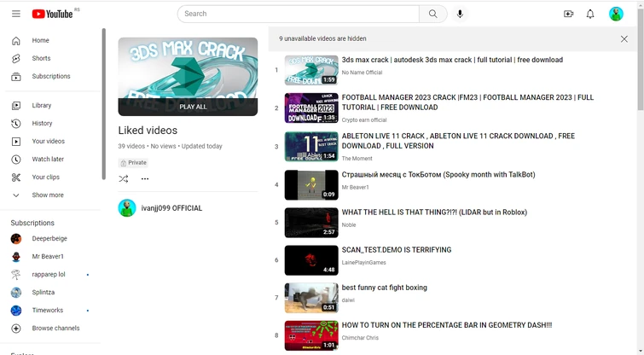This screenshot has height=355, width=644.
Task: Open WHAT THE HELL IS THAT THING video
Action: click(434, 212)
